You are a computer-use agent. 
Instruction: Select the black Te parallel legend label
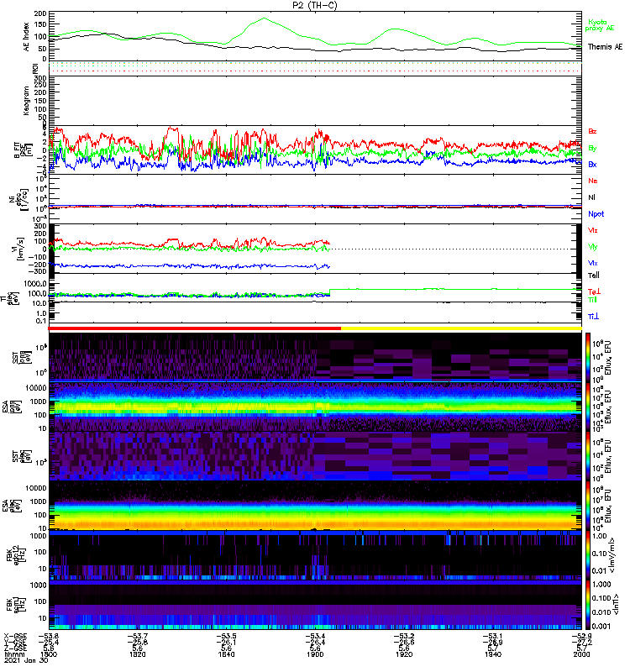(594, 276)
